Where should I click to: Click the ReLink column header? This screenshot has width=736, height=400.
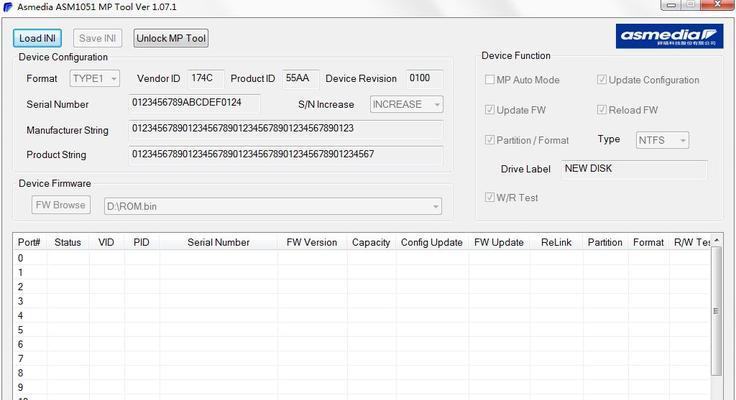point(556,242)
